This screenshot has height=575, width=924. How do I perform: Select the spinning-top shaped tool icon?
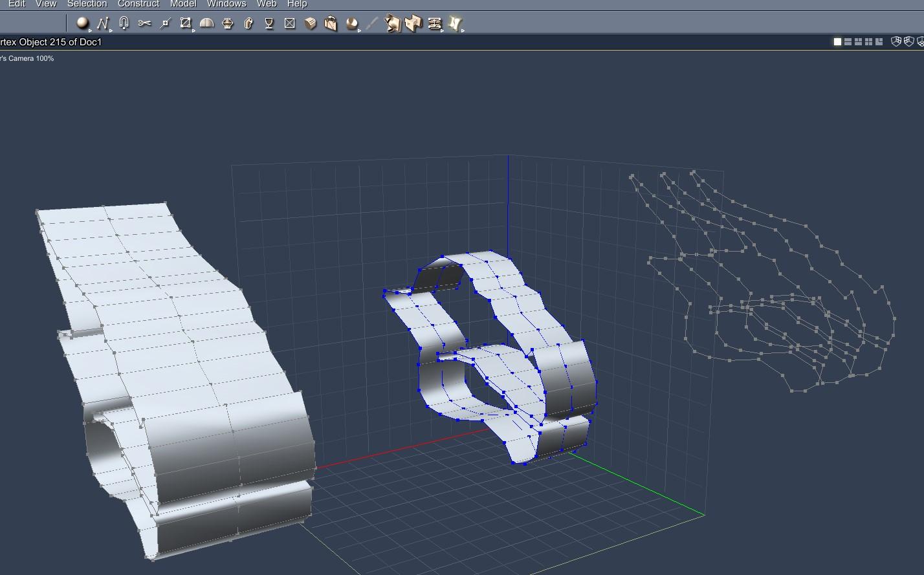(227, 23)
